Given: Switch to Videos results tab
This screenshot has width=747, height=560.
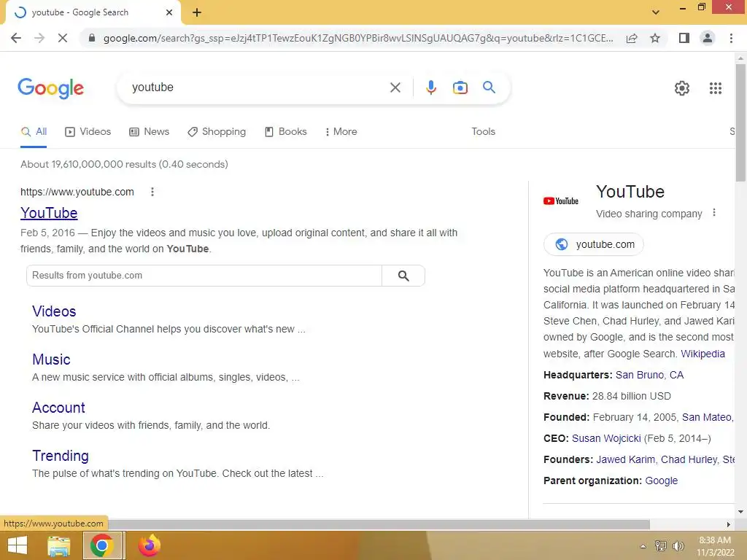Looking at the screenshot, I should 88,132.
